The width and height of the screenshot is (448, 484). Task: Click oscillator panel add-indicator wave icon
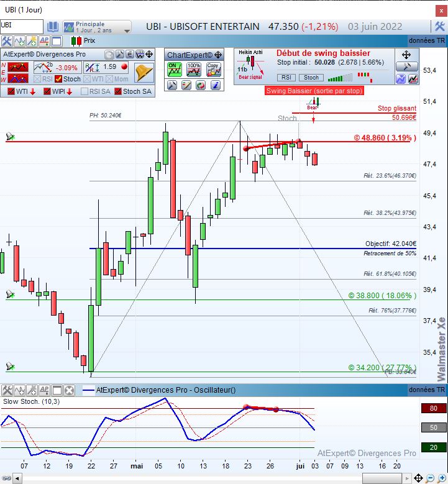tap(19, 390)
